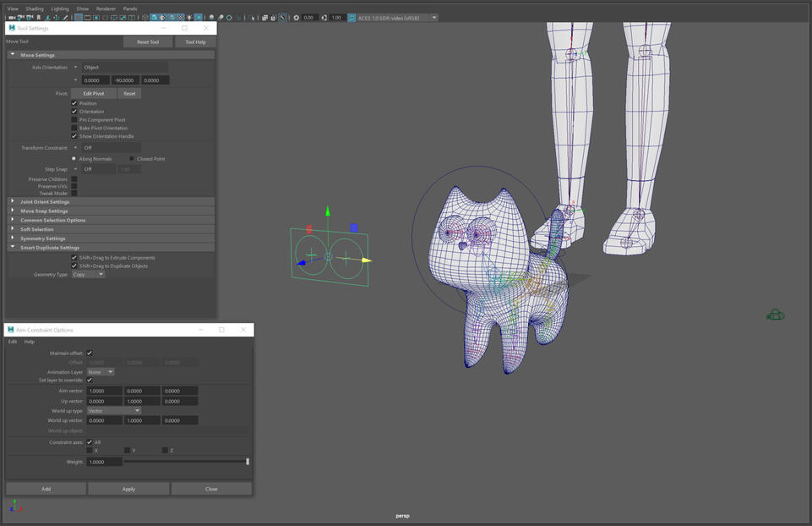812x526 pixels.
Task: Enable the Pin Component Pivot checkbox
Action: (x=74, y=120)
